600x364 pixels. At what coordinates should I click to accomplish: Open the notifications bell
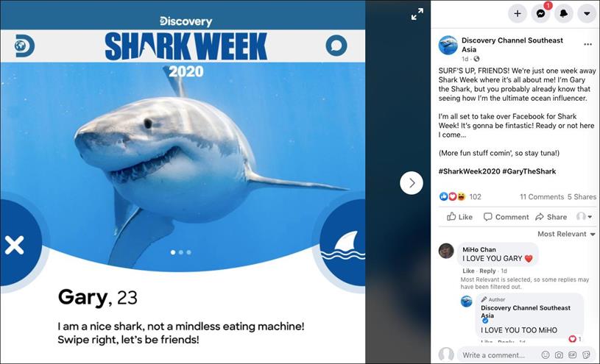point(564,13)
